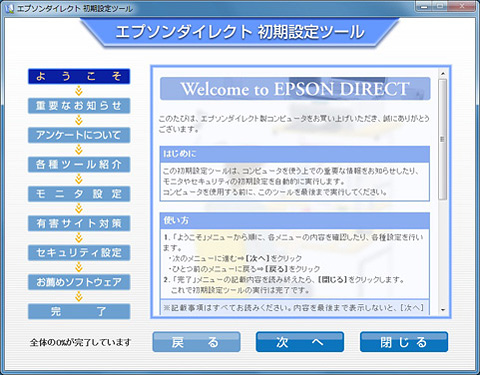The image size is (480, 375).
Task: Open お薦めソフトウェア step
Action: [x=79, y=282]
